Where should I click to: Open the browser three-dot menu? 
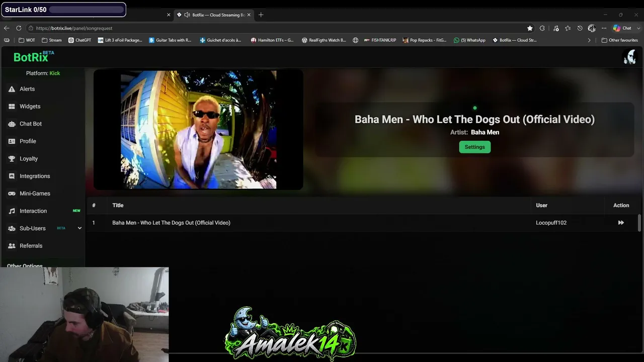pos(604,28)
